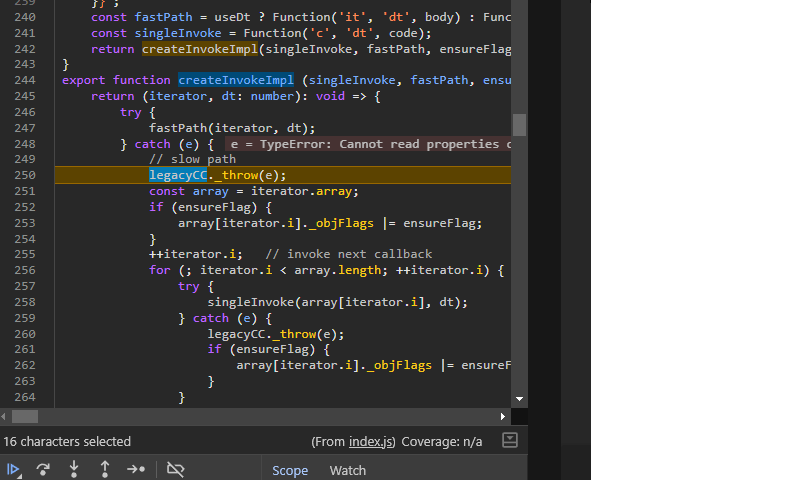Click line number 260 gutter
The height and width of the screenshot is (480, 810).
click(x=25, y=334)
